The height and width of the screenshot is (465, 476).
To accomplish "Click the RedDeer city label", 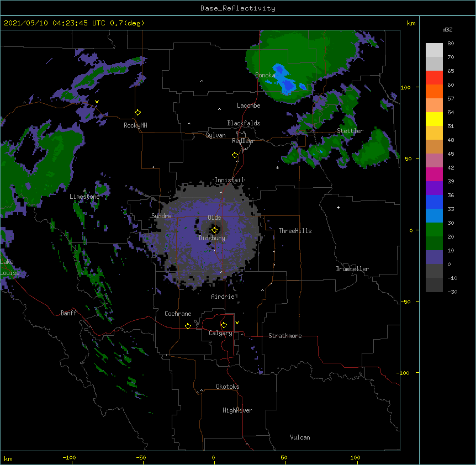I will coord(243,141).
